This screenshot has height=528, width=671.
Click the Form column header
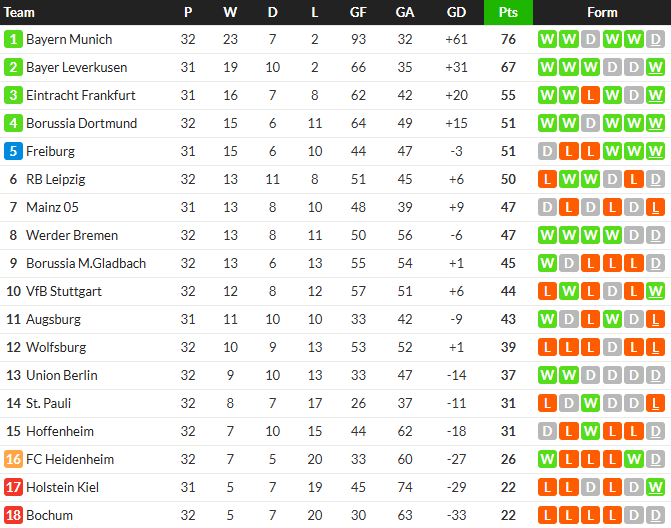[602, 12]
